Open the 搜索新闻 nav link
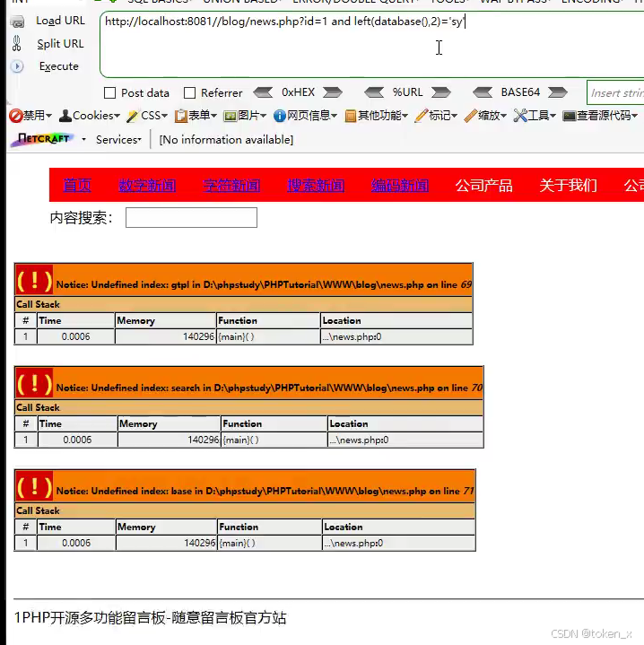 tap(316, 186)
